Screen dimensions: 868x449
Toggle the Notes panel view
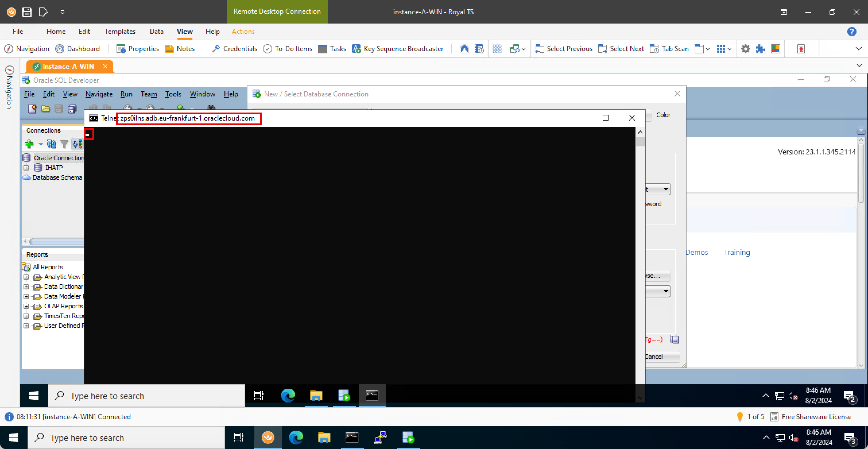pos(180,49)
